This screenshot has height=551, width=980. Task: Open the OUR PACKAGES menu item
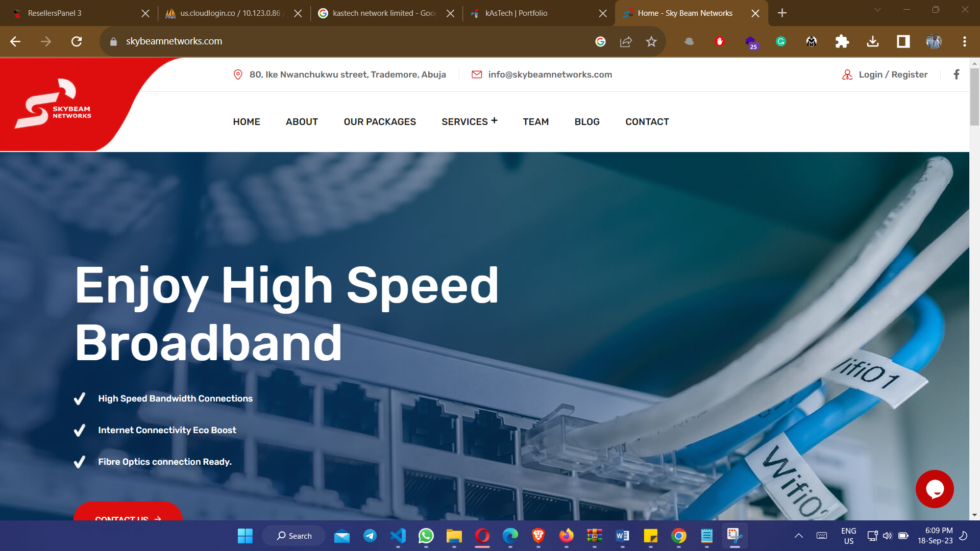pos(380,122)
